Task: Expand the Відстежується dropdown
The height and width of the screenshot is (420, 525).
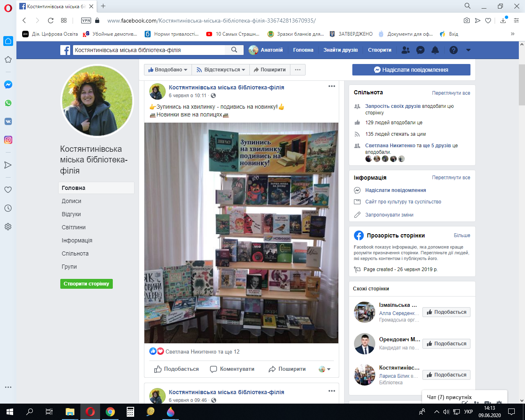Action: (221, 70)
